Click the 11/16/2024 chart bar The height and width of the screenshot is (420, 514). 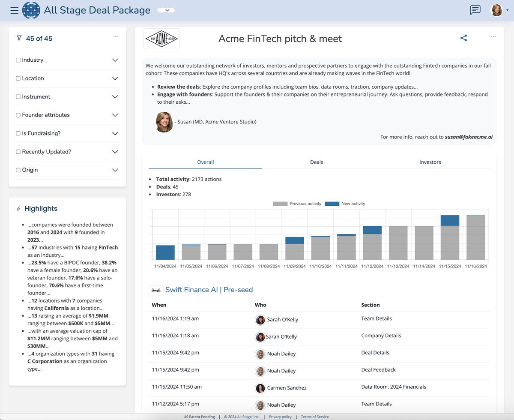coord(476,237)
